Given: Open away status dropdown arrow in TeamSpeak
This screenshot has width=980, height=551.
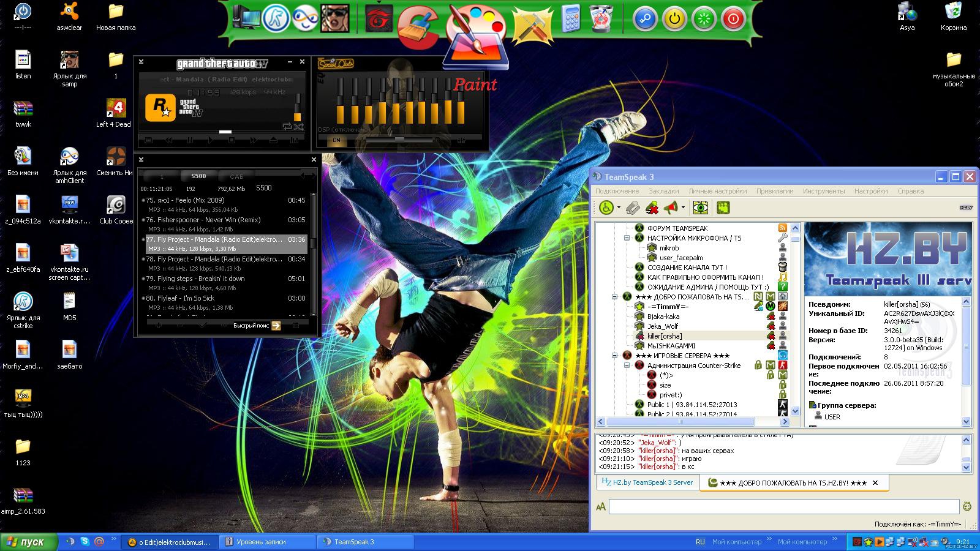Looking at the screenshot, I should pyautogui.click(x=619, y=208).
